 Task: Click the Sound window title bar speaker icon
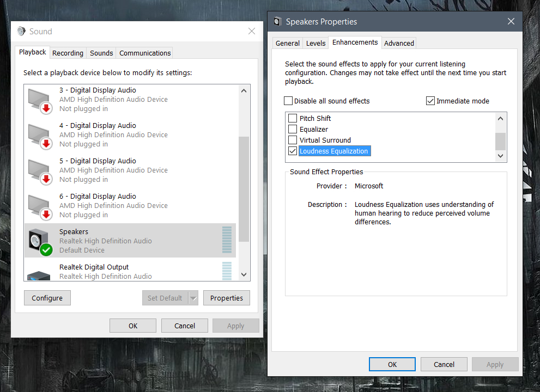tap(21, 32)
